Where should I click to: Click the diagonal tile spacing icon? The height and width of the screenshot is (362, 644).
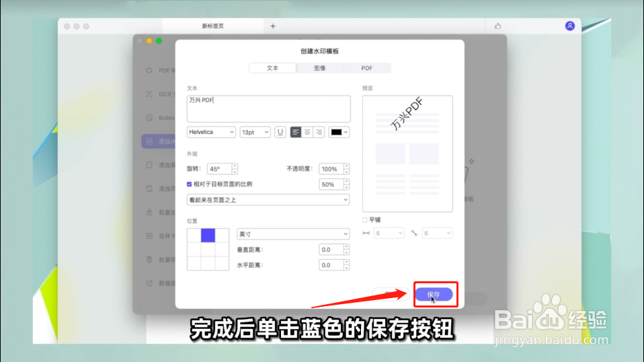[414, 233]
